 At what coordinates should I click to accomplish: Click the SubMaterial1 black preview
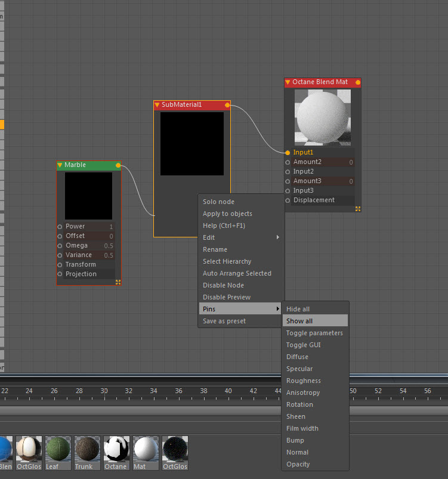click(x=192, y=144)
